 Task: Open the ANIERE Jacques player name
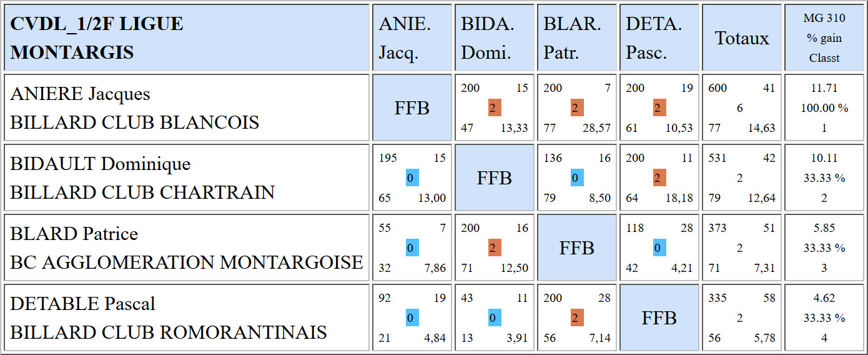(81, 94)
